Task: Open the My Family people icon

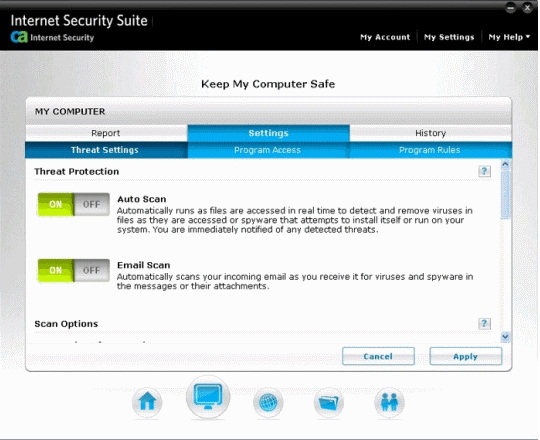Action: tap(389, 402)
